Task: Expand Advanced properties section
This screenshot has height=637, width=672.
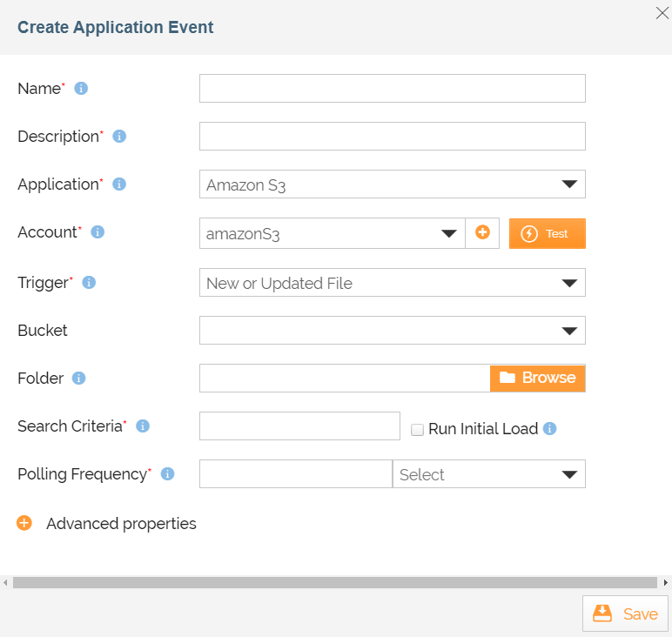Action: click(x=24, y=524)
